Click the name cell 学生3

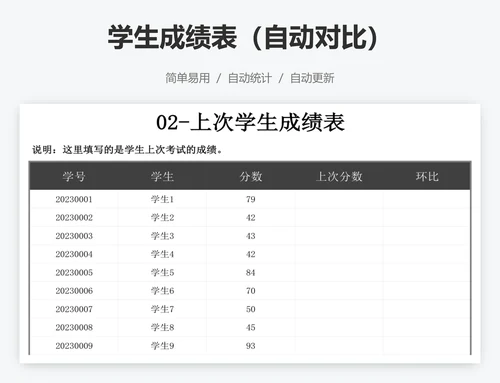tap(162, 236)
